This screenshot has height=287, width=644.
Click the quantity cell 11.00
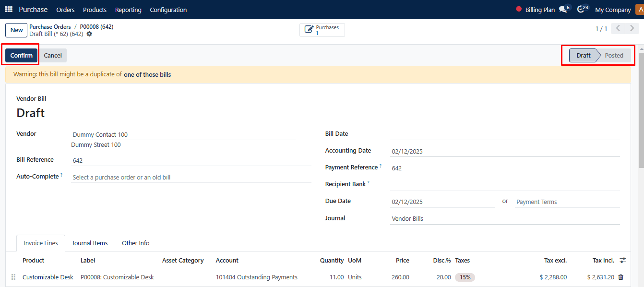(x=336, y=277)
